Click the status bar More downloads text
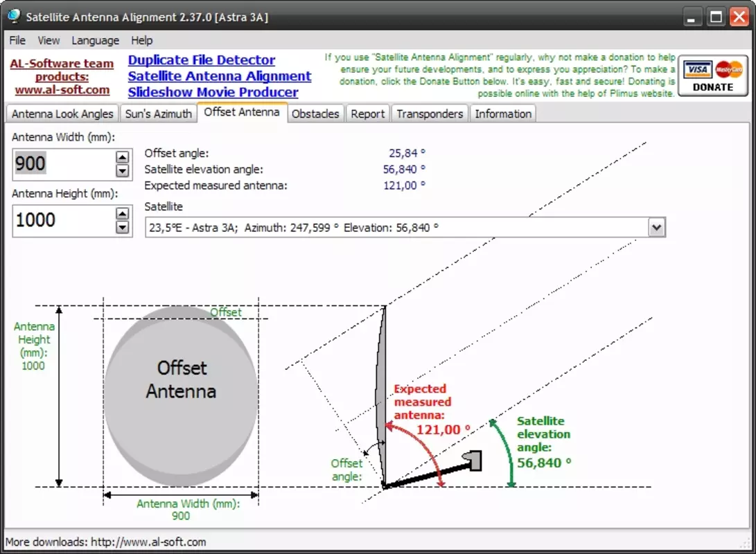 point(105,542)
